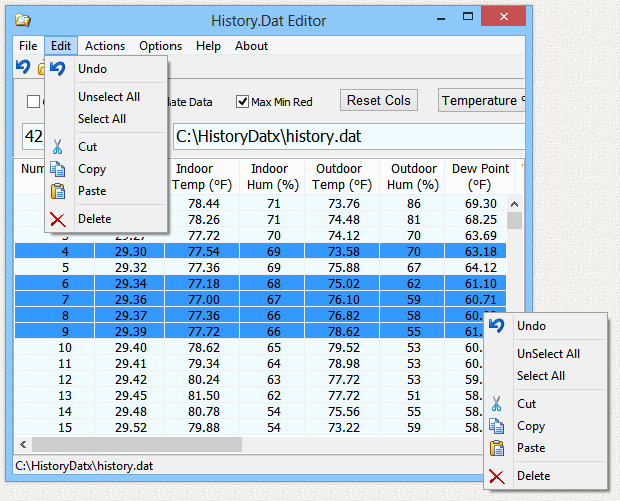This screenshot has height=501, width=620.
Task: Choose Select All in the Edit menu
Action: [102, 119]
